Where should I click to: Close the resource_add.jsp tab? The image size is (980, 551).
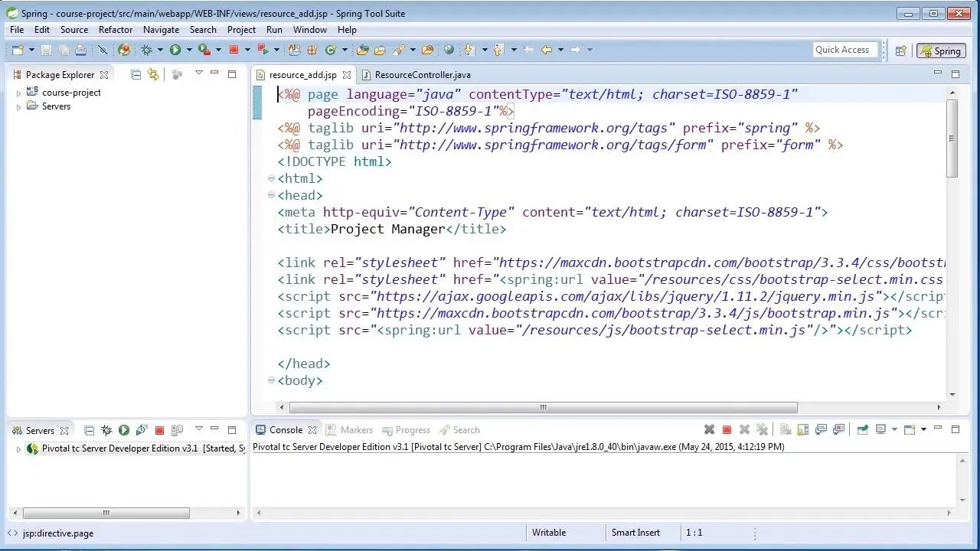[347, 75]
